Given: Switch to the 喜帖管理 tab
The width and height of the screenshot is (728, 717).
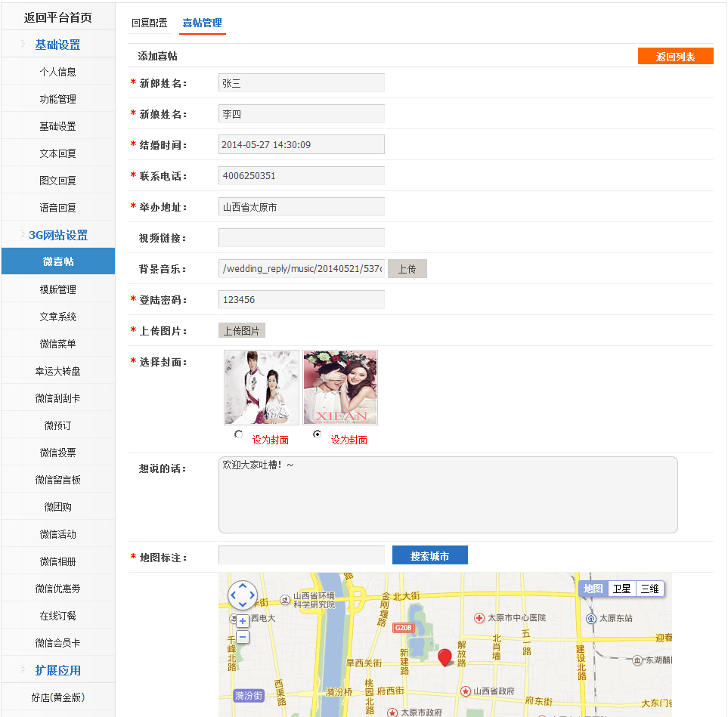Looking at the screenshot, I should (202, 23).
